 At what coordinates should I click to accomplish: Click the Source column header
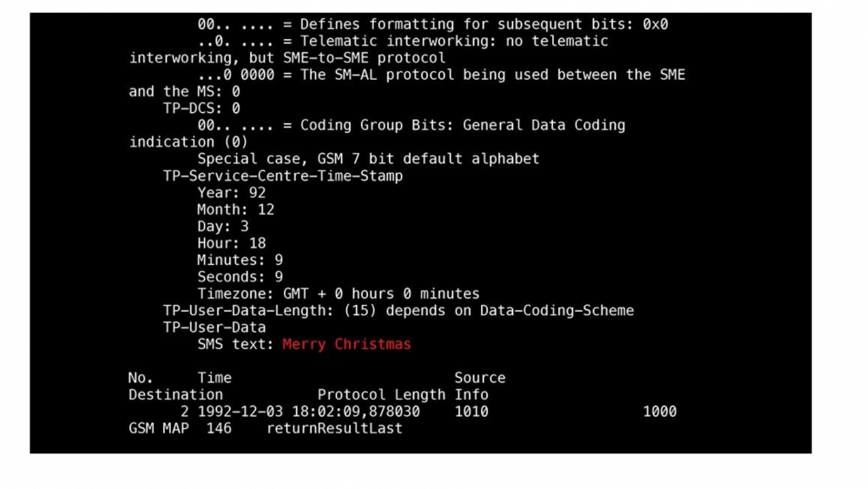point(480,378)
